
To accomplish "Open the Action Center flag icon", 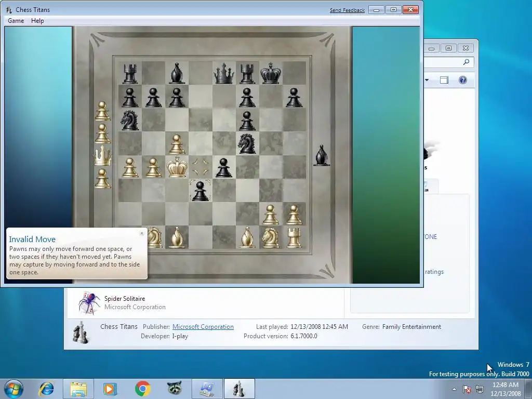I will (467, 389).
